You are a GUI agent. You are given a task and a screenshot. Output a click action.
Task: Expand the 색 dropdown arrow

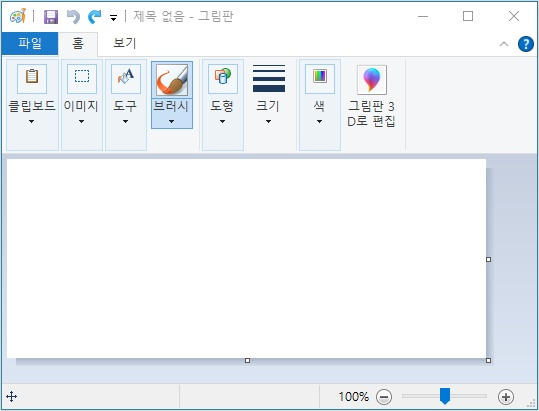pos(319,121)
